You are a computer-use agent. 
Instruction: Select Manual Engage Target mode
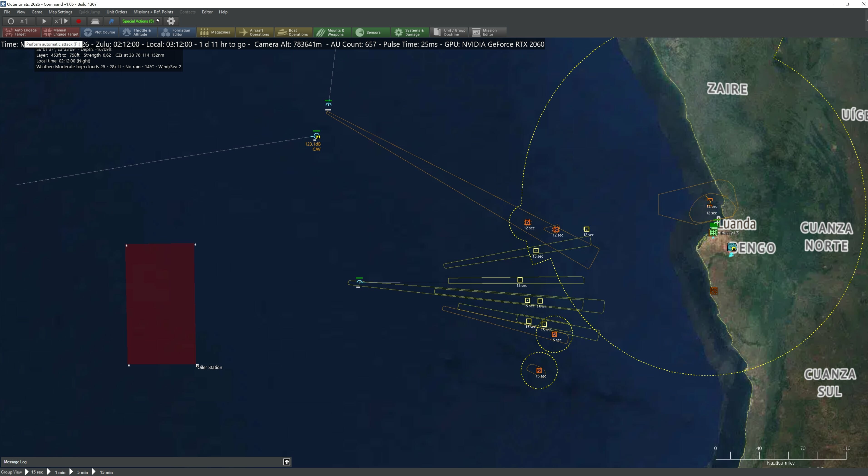(x=60, y=32)
